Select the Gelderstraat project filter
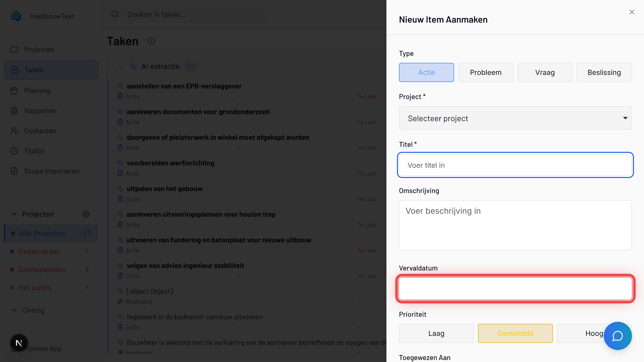The height and width of the screenshot is (362, 644). tap(39, 251)
